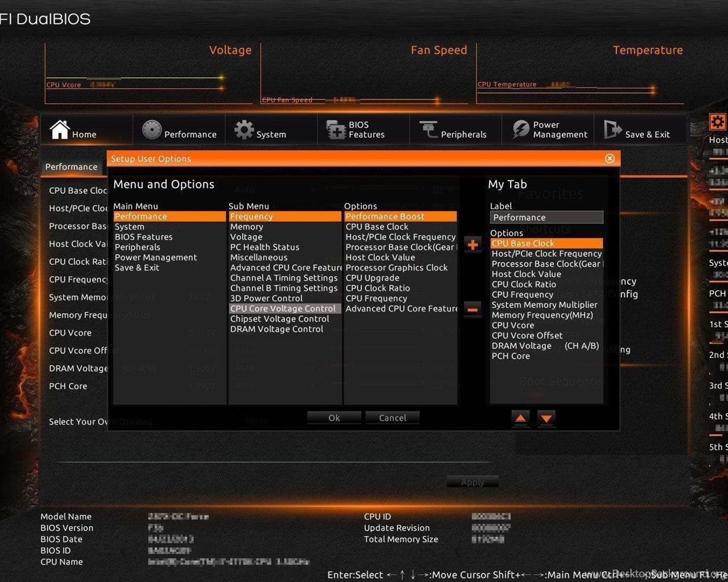Viewport: 728px width, 582px height.
Task: Add option with the orange plus button
Action: point(473,245)
